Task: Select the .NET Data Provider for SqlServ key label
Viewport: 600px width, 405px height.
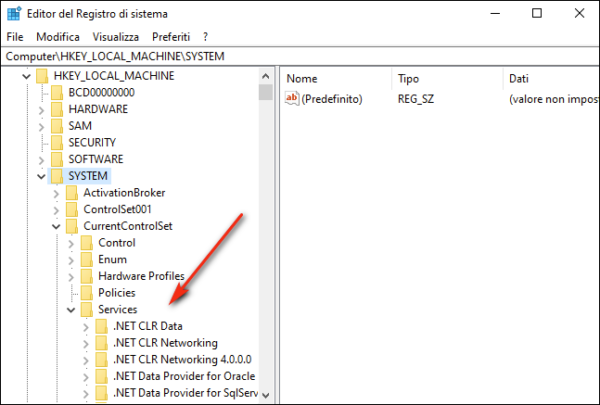Action: point(186,393)
